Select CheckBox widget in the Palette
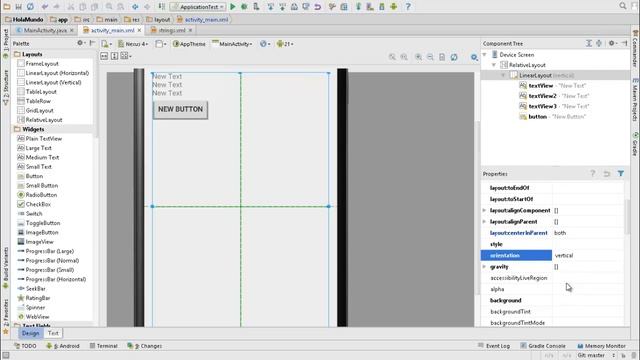Image resolution: width=640 pixels, height=360 pixels. coord(34,204)
